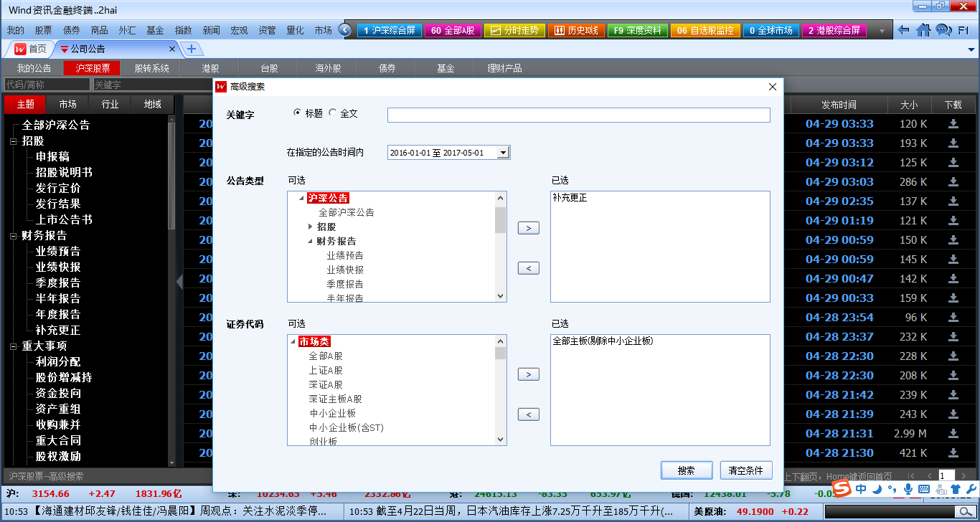Screen dimensions: 980x522
Task: Open the 宏观 menu
Action: coord(239,30)
